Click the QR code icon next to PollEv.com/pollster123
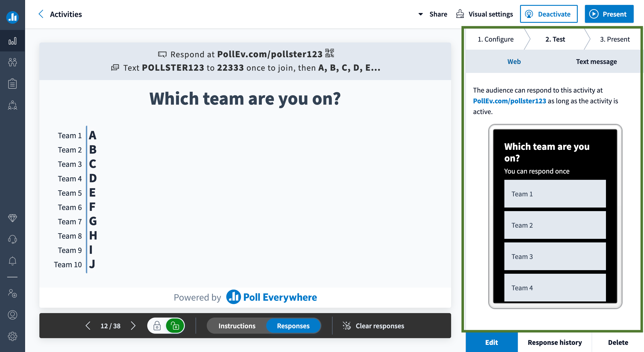The image size is (644, 352). click(x=330, y=53)
